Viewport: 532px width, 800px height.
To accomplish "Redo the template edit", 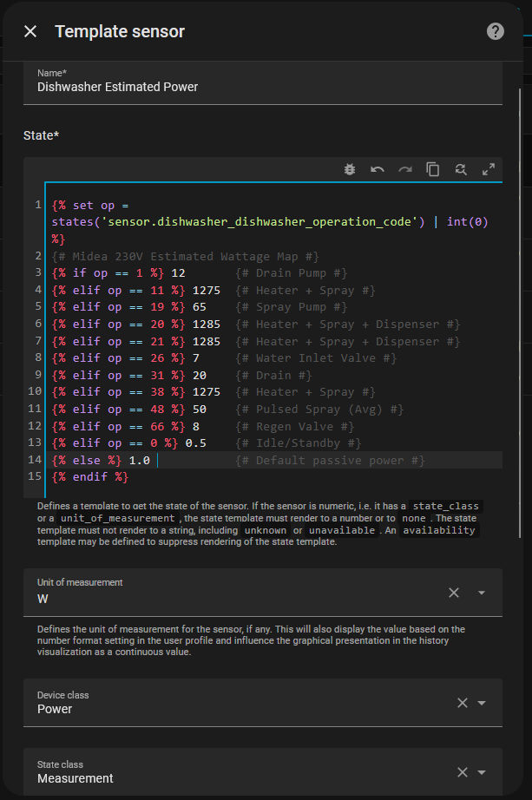I will tap(405, 170).
